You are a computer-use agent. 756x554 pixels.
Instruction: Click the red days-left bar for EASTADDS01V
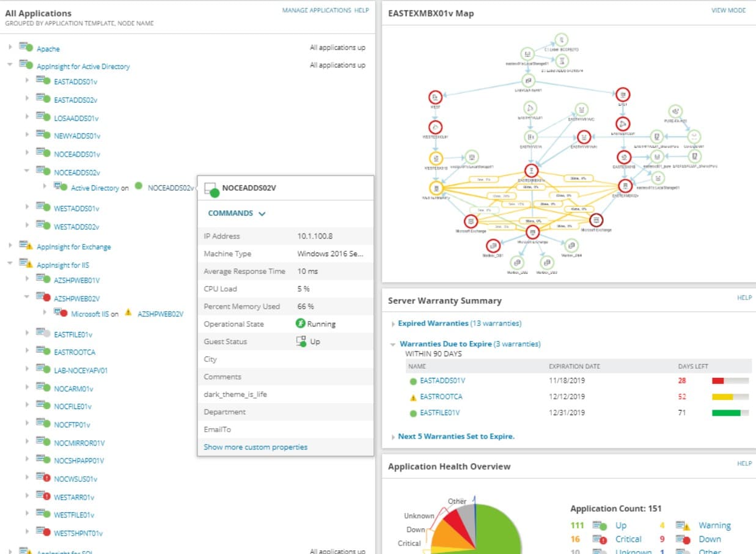click(x=718, y=381)
